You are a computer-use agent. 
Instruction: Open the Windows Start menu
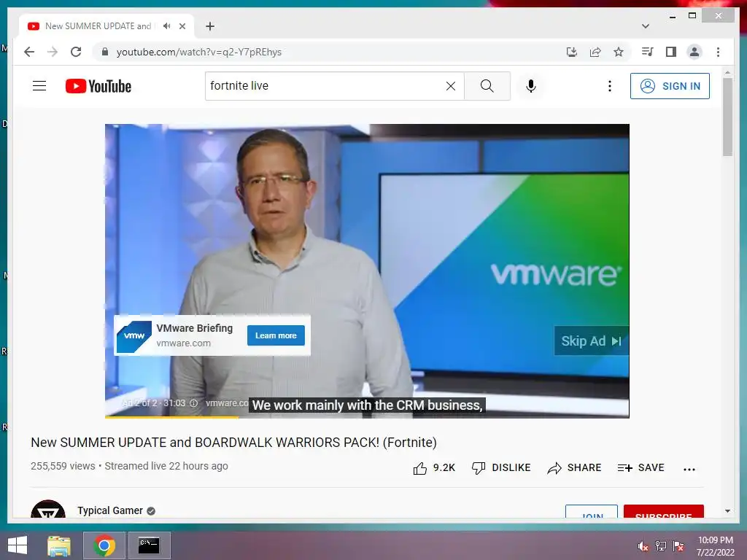18,545
